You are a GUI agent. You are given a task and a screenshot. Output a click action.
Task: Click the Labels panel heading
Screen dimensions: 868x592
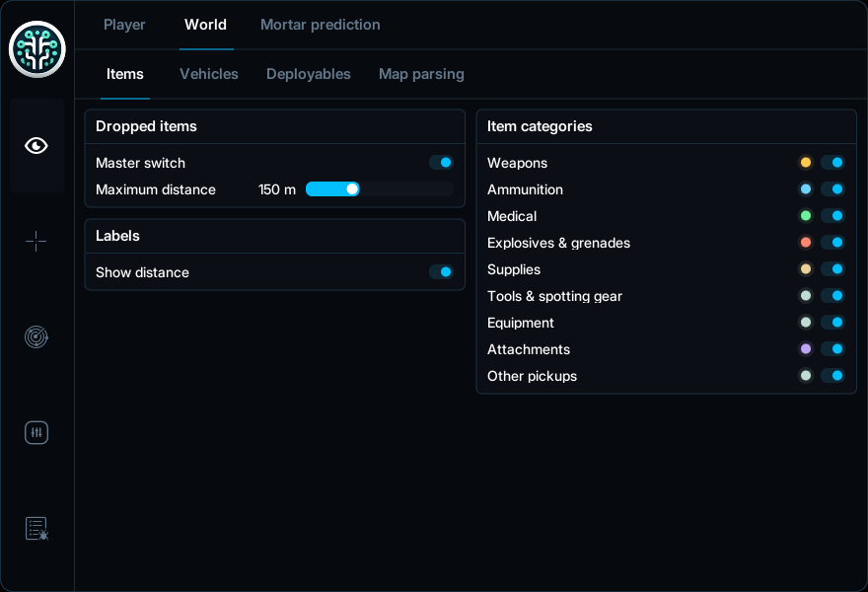point(117,236)
